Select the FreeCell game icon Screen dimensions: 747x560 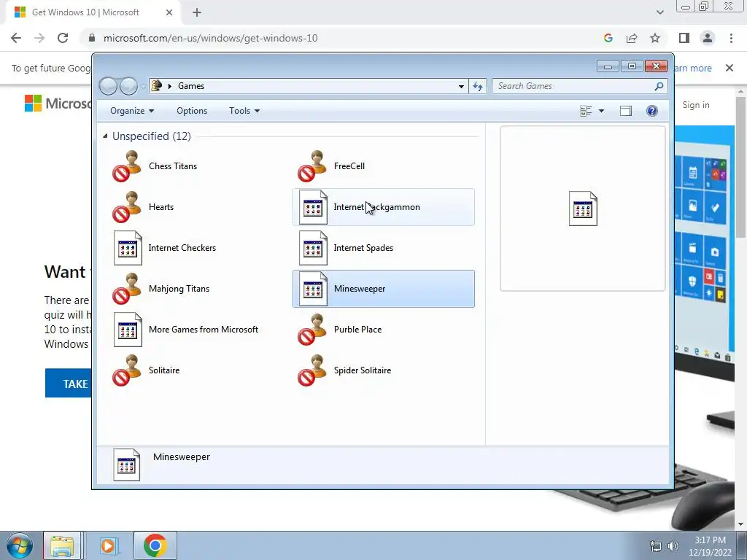(312, 166)
